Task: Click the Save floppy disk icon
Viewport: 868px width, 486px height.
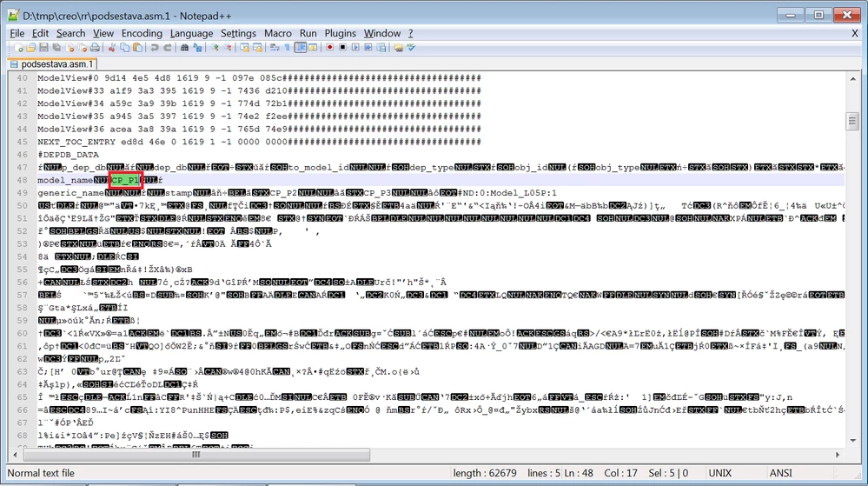Action: point(43,48)
